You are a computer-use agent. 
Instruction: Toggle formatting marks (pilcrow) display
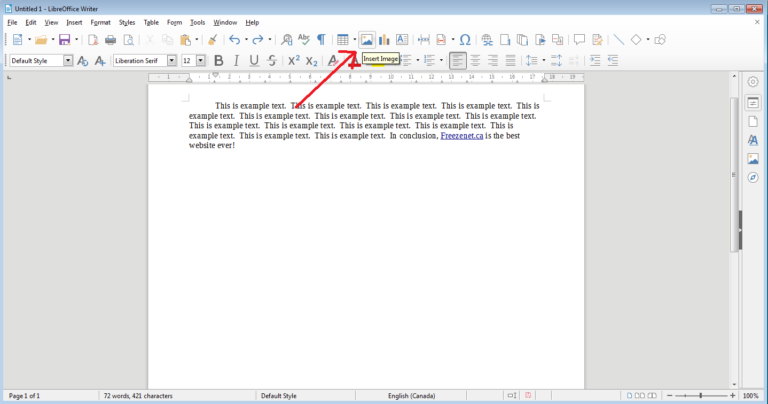[321, 40]
